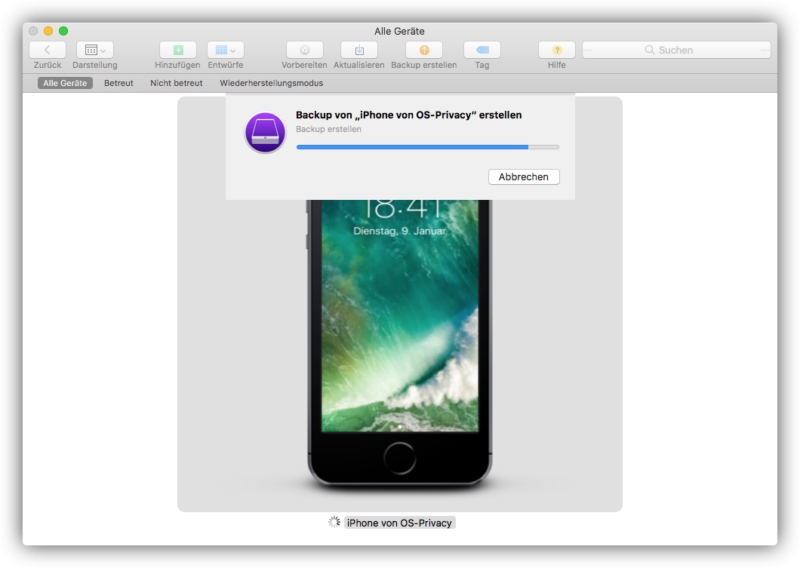This screenshot has height=568, width=800.
Task: Switch to the Betreut tab
Action: [119, 83]
